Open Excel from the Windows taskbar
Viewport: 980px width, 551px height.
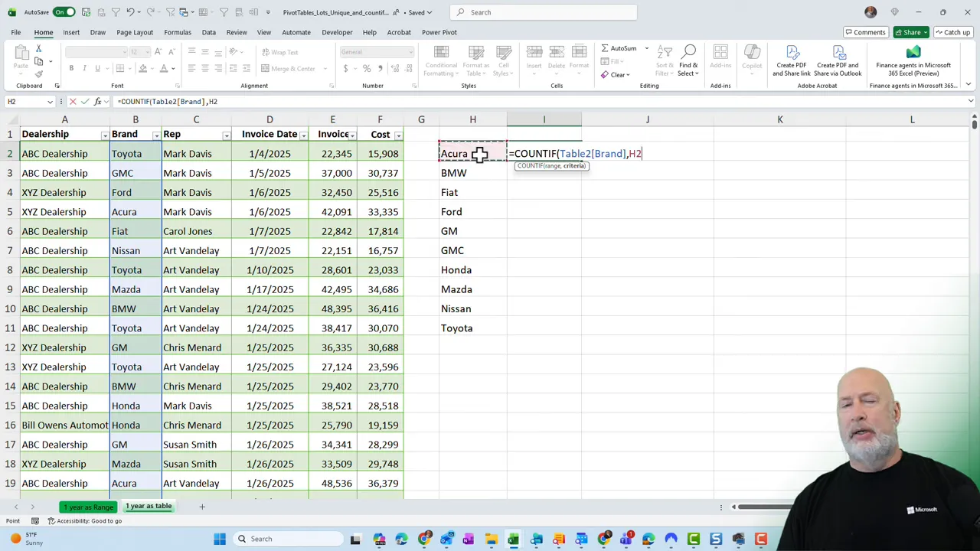513,539
